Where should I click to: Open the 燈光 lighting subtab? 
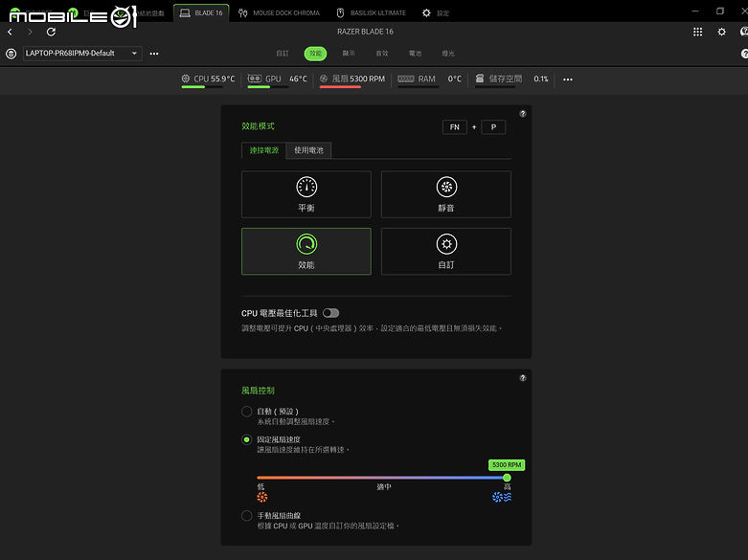pyautogui.click(x=448, y=54)
